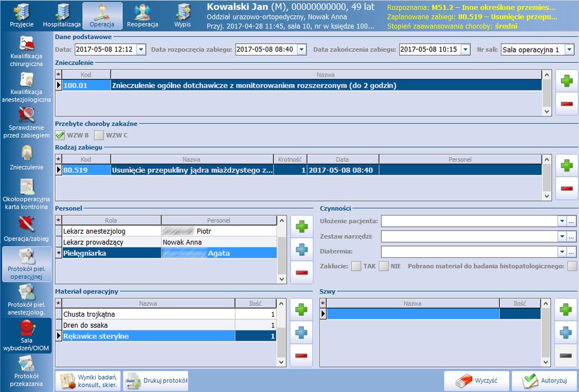Open the Diatermia ellipsis button
The height and width of the screenshot is (392, 579).
pos(572,252)
